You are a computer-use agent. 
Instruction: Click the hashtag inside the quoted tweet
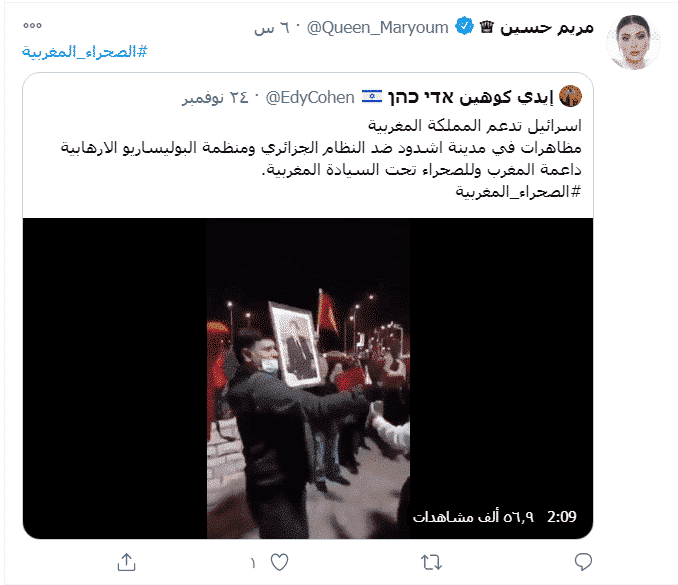click(518, 191)
